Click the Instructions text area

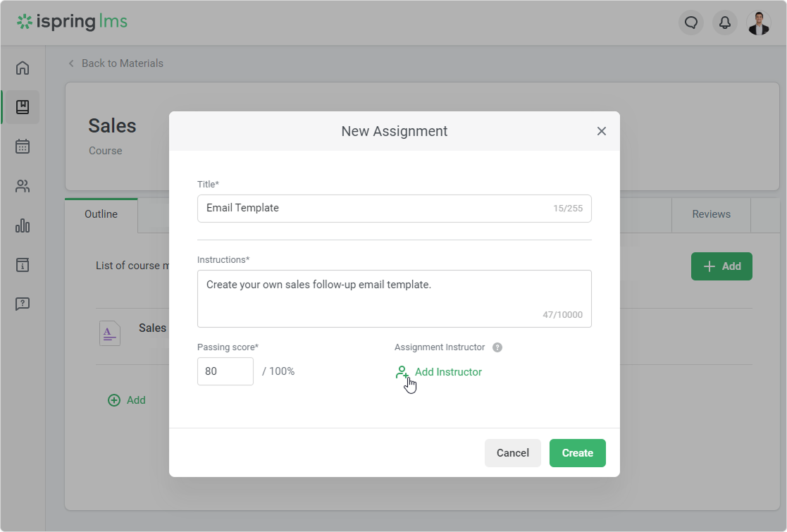(x=394, y=298)
